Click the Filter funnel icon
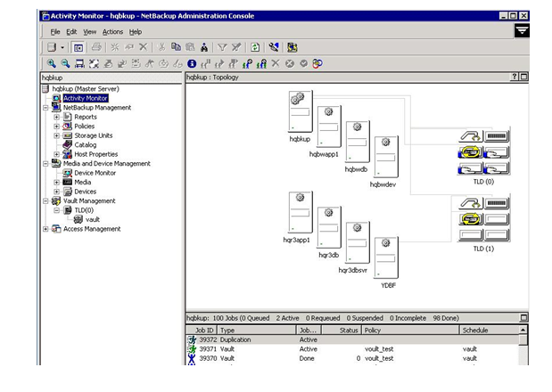 (x=222, y=47)
